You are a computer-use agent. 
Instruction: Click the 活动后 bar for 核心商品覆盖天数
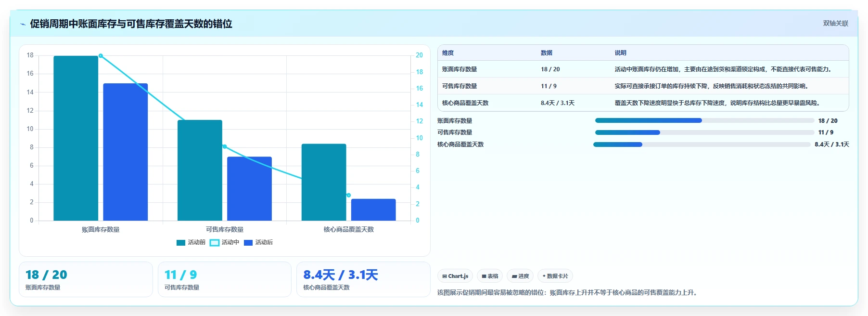click(373, 210)
